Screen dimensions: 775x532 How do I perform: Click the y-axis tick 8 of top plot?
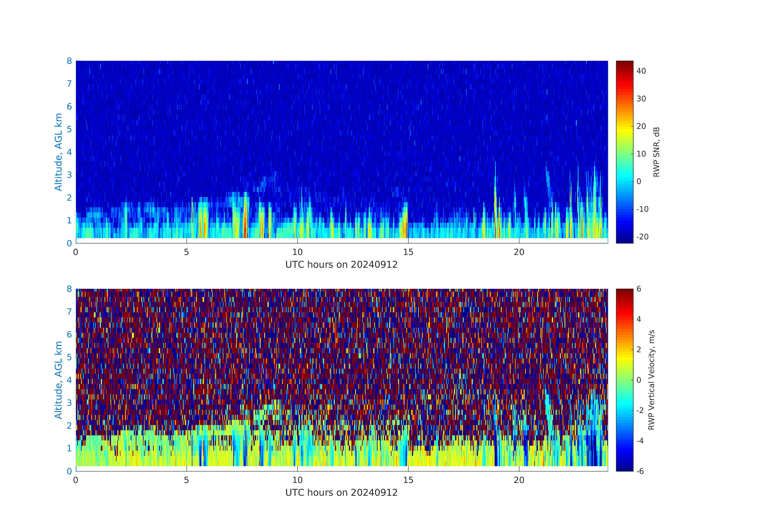point(69,61)
